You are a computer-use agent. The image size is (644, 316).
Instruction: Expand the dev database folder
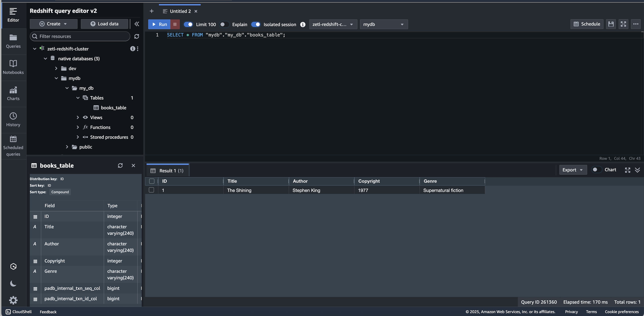(x=56, y=68)
